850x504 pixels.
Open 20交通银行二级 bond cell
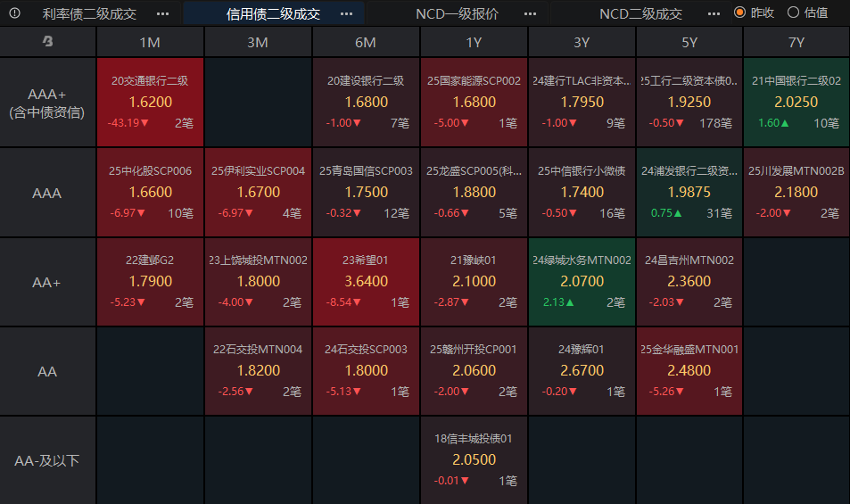point(150,103)
